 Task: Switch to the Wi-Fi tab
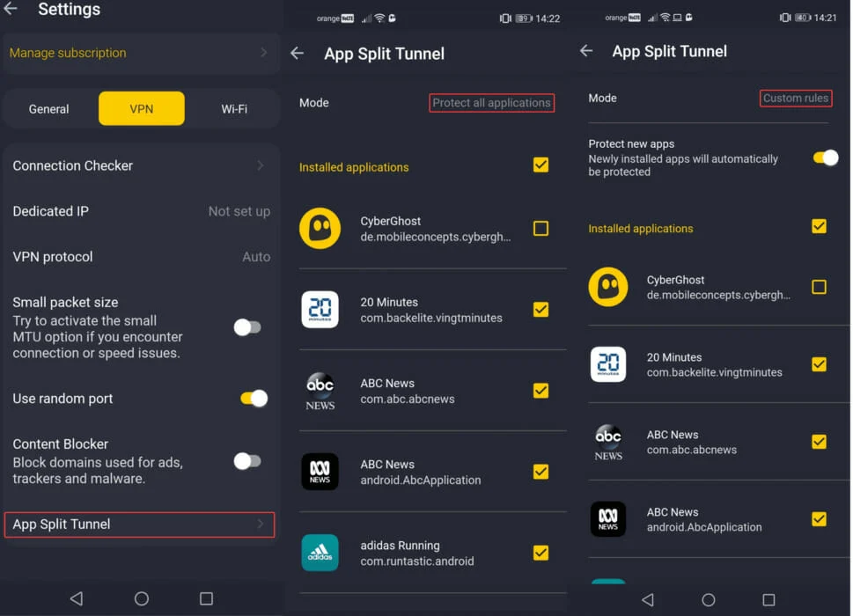tap(234, 108)
